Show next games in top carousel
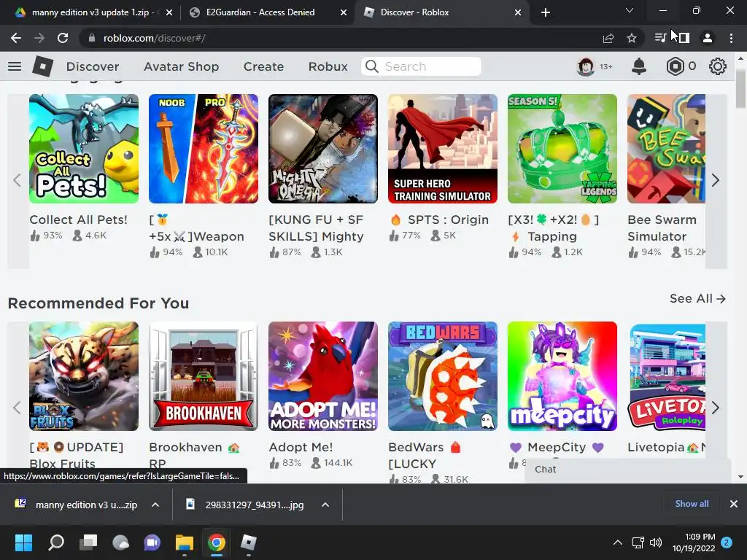 pos(716,181)
